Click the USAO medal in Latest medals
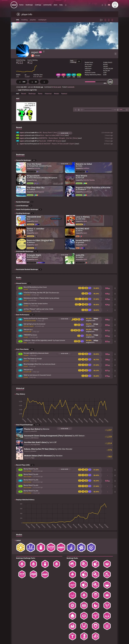The height and width of the screenshot is (644, 129). pyautogui.click(x=61, y=547)
